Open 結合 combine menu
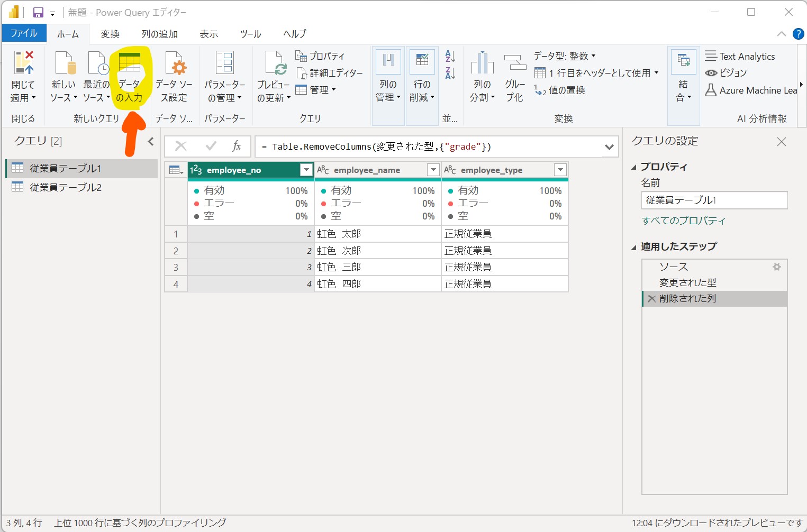Image resolution: width=807 pixels, height=532 pixels. click(x=684, y=77)
